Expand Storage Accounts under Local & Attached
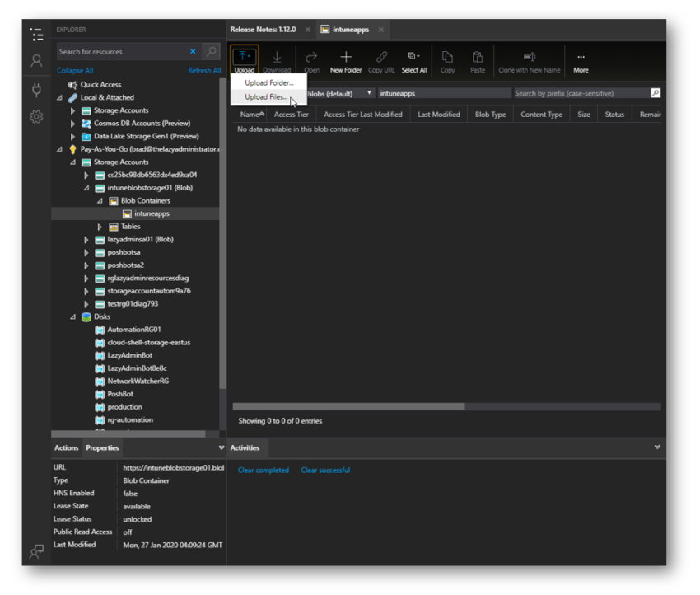The image size is (700, 595). (x=72, y=110)
